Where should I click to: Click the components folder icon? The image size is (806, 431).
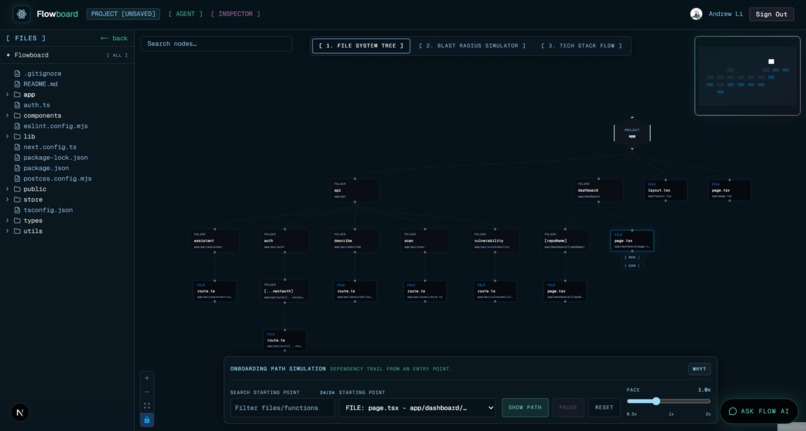[17, 116]
